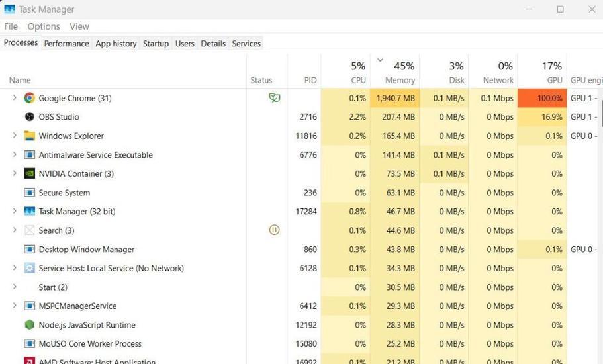Expand the NVIDIA Container (3) group
Screen dimensions: 603x364
point(15,173)
